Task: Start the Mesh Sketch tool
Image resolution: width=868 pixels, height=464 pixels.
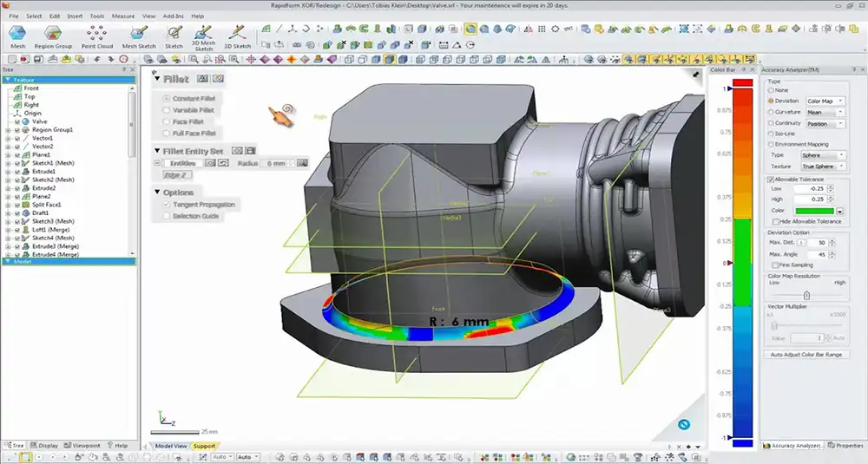Action: pos(138,34)
